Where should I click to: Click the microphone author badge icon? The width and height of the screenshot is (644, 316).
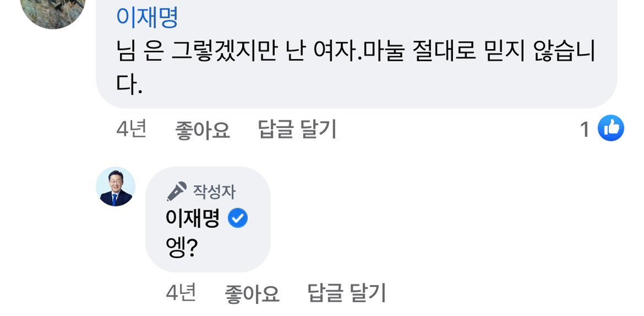pyautogui.click(x=177, y=190)
